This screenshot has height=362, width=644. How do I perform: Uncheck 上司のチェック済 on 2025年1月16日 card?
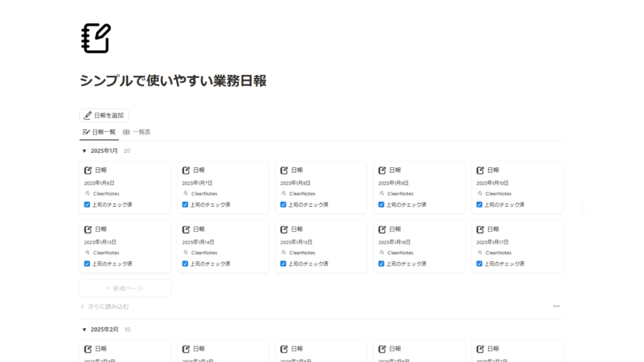pyautogui.click(x=382, y=263)
